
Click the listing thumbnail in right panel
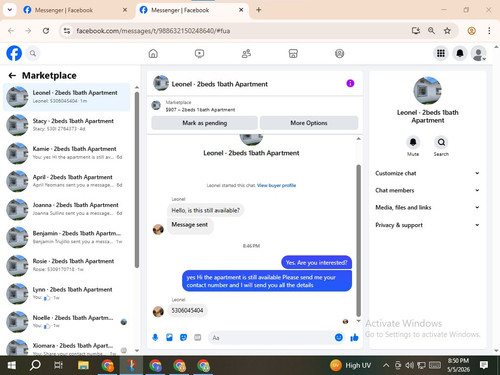coord(427,91)
